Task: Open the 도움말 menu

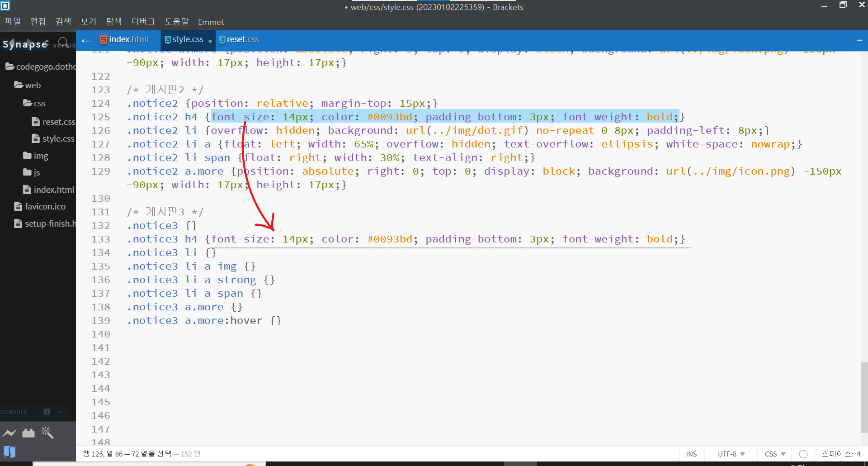Action: coord(177,21)
